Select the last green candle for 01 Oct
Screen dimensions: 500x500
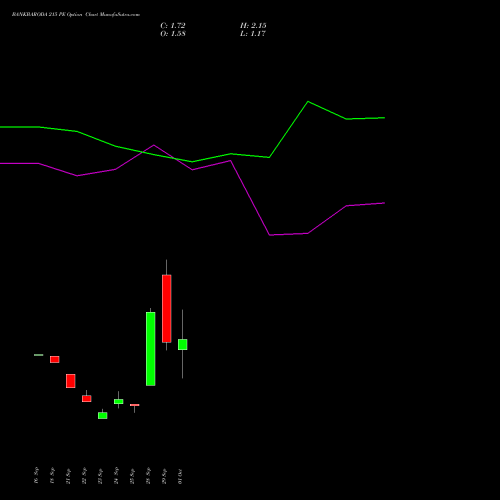click(183, 344)
